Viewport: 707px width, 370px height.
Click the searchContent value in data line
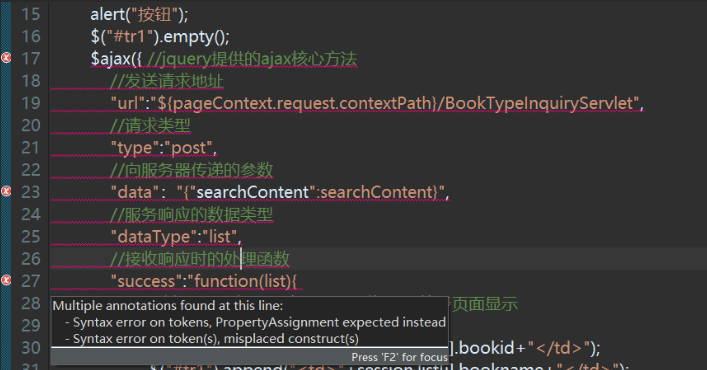376,192
